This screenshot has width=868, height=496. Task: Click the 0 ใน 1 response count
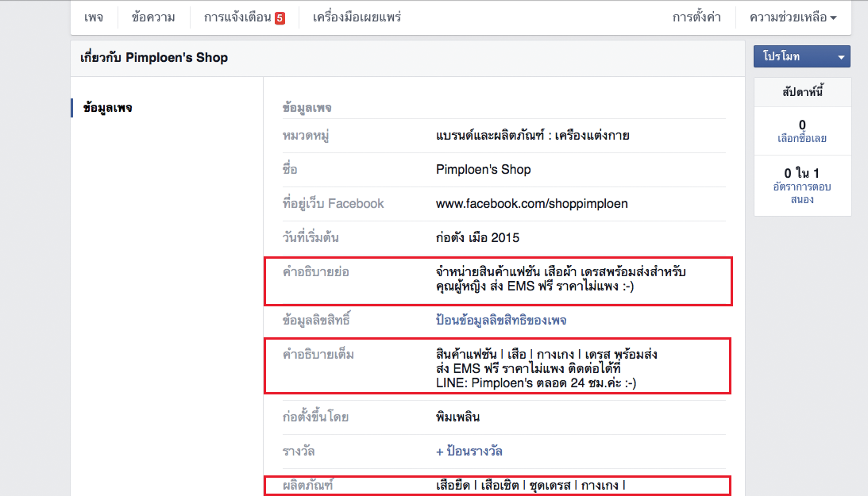click(x=801, y=173)
